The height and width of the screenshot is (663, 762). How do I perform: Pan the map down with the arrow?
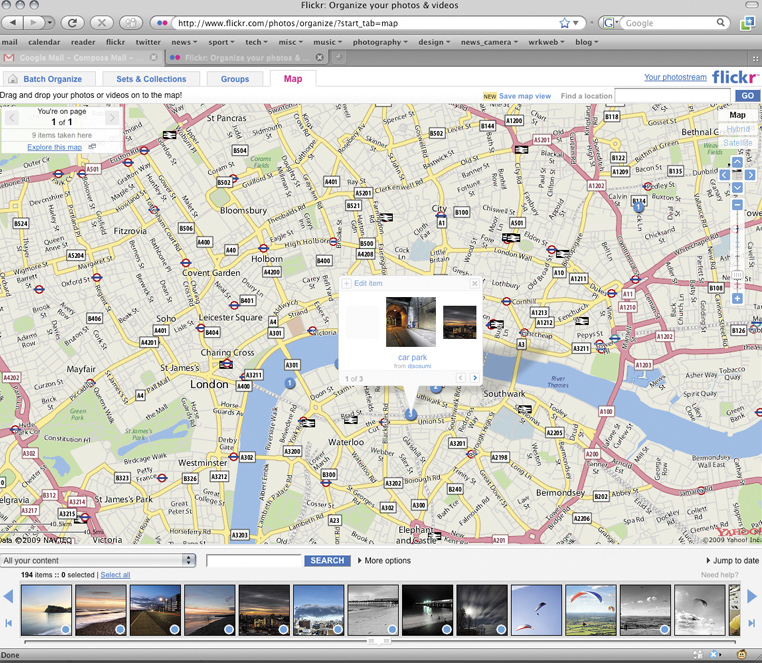click(737, 188)
